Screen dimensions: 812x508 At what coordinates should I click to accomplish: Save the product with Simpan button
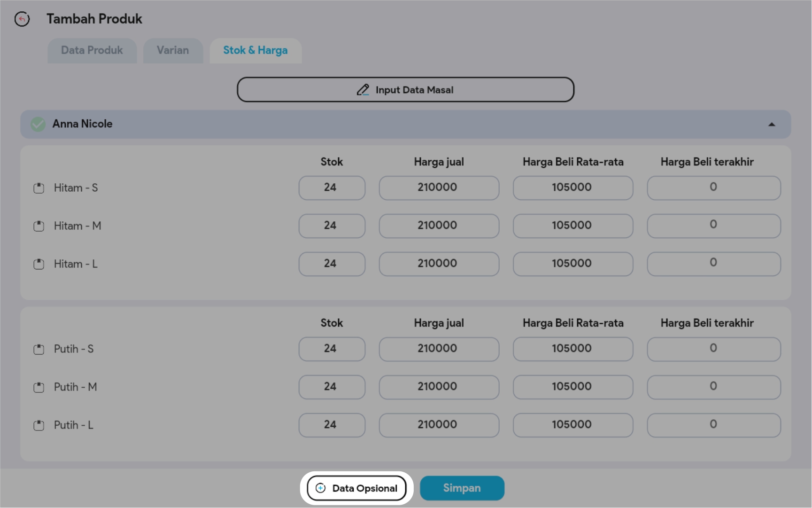coord(462,488)
